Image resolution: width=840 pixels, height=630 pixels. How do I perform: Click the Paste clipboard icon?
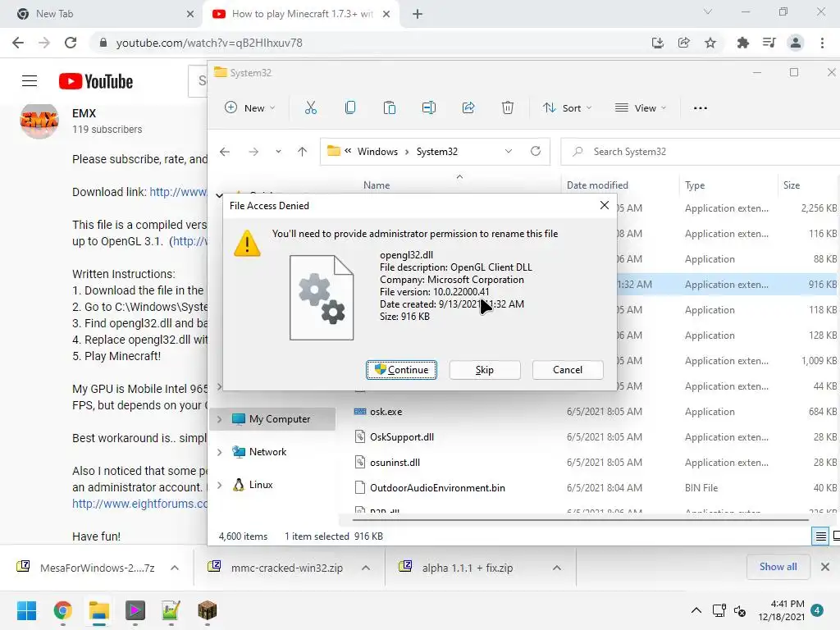390,107
